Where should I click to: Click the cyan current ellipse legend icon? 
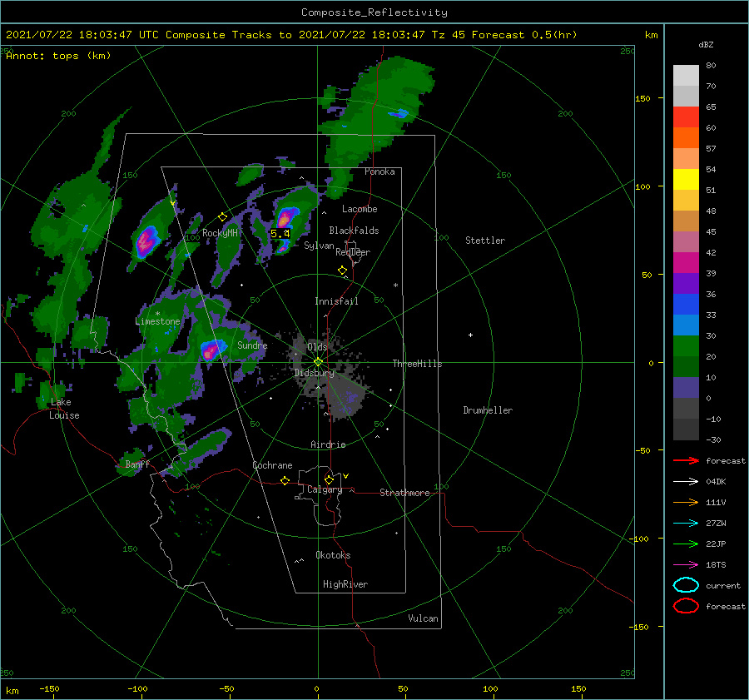click(x=686, y=585)
